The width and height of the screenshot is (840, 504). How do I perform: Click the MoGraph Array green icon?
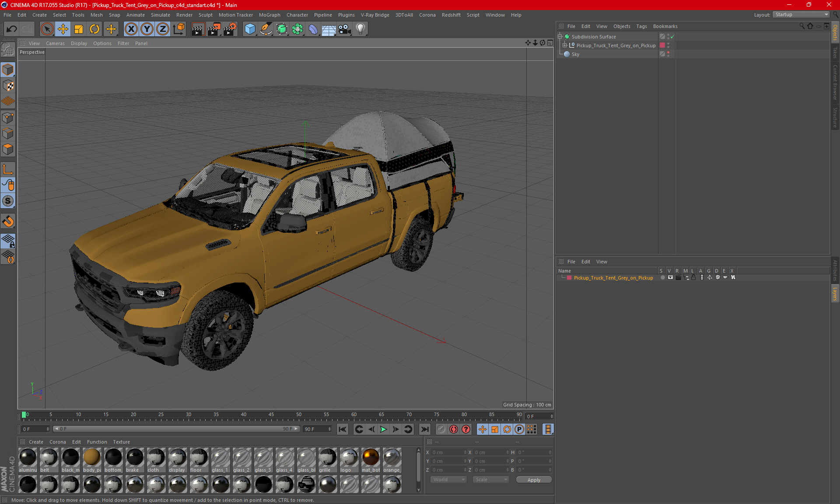click(x=297, y=29)
